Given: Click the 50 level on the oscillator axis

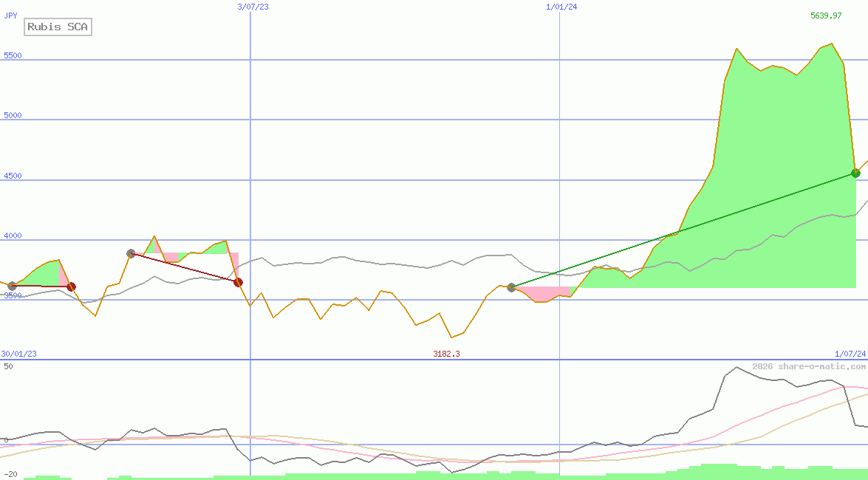Looking at the screenshot, I should pos(8,366).
